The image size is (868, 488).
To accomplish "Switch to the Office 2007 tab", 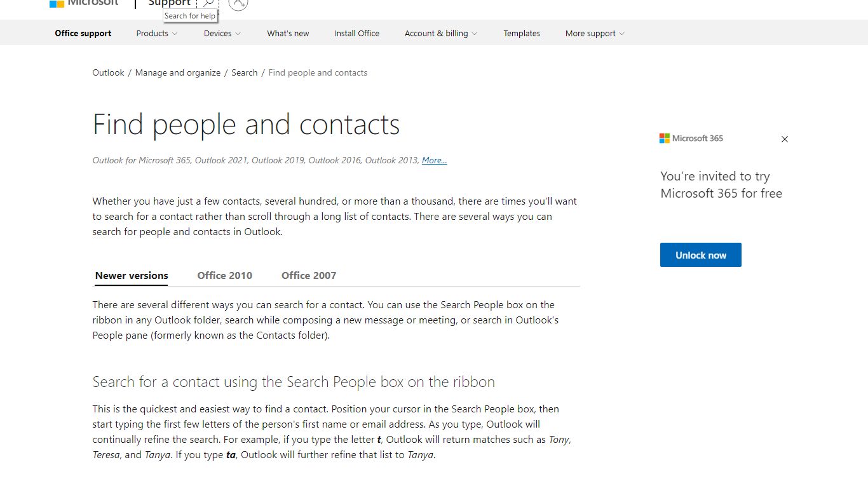I will [309, 276].
